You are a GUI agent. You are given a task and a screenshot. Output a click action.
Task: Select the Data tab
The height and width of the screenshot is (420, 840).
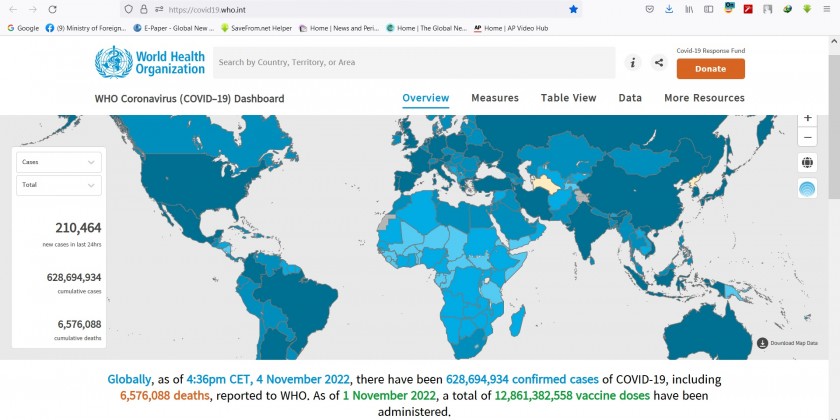click(x=630, y=98)
